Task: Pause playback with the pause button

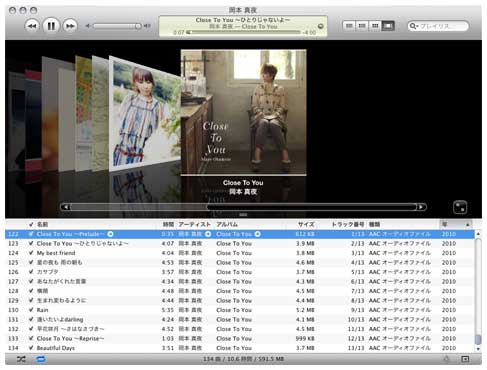Action: (51, 26)
